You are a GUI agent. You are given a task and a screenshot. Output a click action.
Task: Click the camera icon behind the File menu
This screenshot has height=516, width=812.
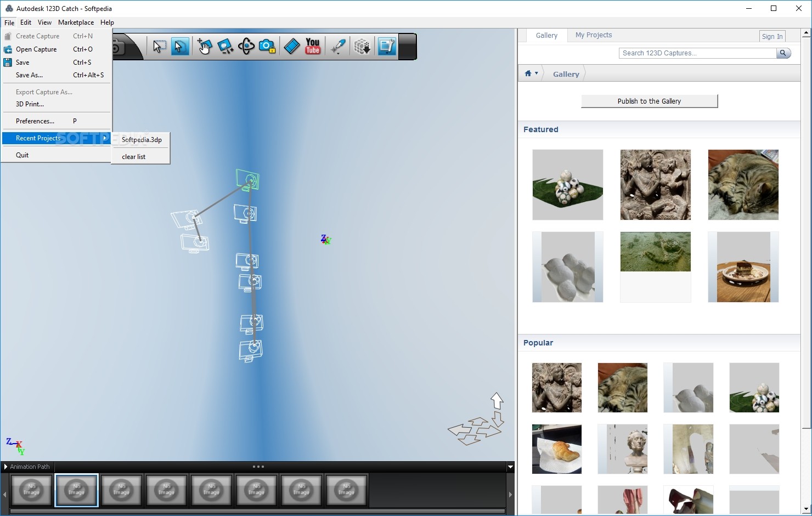(x=119, y=48)
